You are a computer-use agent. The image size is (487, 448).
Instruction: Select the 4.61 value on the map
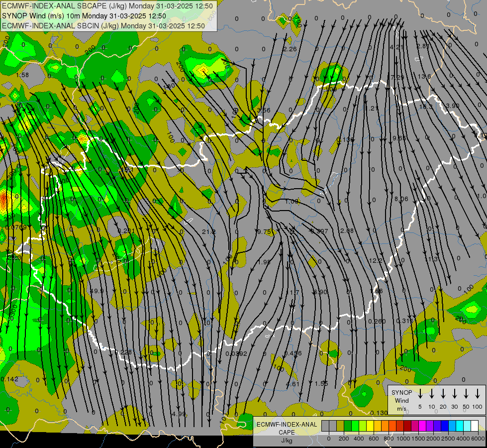click(292, 384)
